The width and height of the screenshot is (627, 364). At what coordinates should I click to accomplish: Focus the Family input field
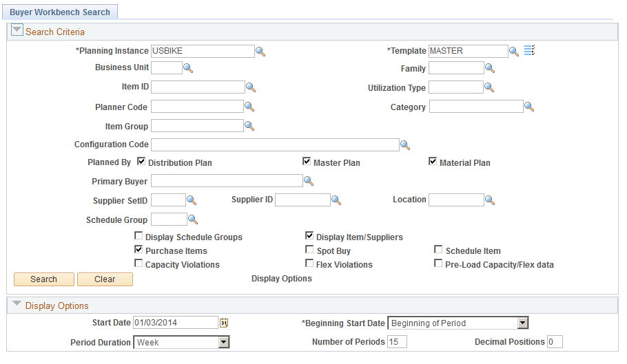[456, 68]
